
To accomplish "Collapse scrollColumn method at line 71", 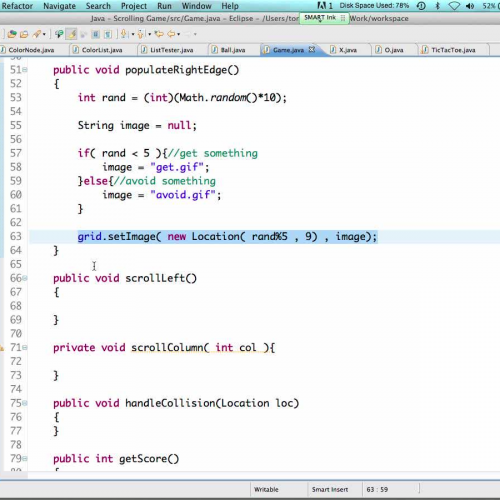I will pyautogui.click(x=25, y=348).
